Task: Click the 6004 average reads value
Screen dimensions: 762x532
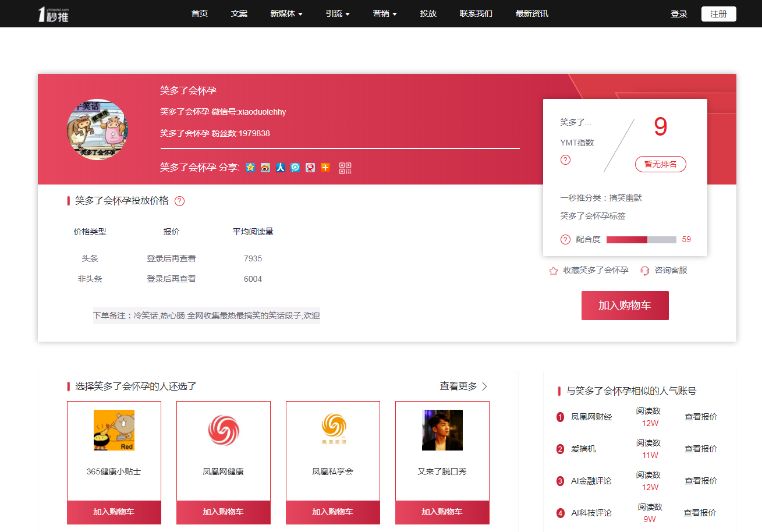Action: [x=253, y=279]
